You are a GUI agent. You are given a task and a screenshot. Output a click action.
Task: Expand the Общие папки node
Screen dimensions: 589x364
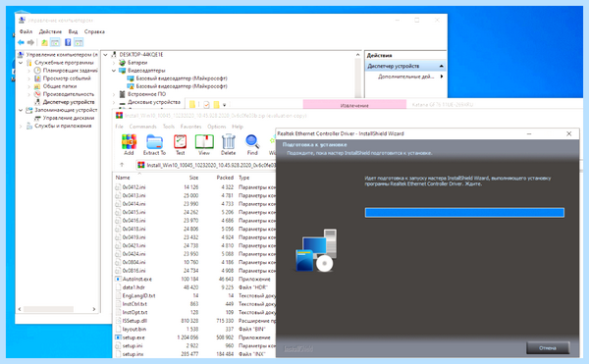point(28,86)
